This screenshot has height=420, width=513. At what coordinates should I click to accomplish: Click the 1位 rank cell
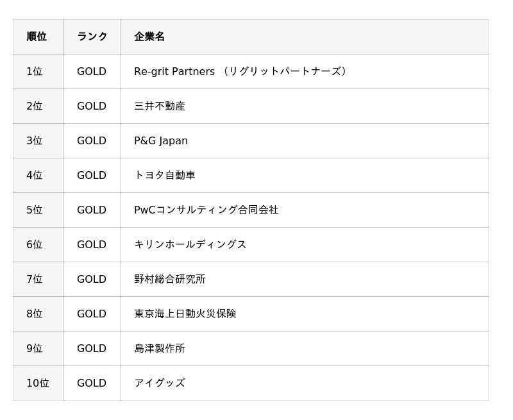[x=35, y=71]
